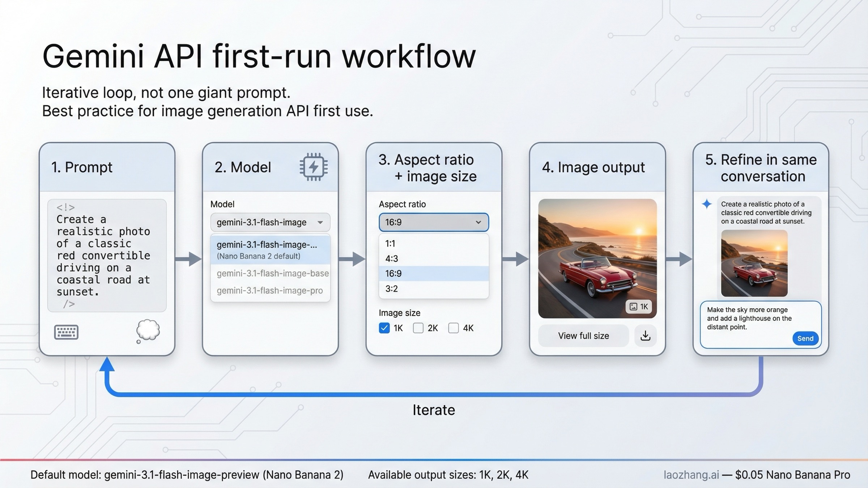Click the dropdown chevron on the aspect ratio selector
Viewport: 868px width, 488px height.
[x=479, y=222]
